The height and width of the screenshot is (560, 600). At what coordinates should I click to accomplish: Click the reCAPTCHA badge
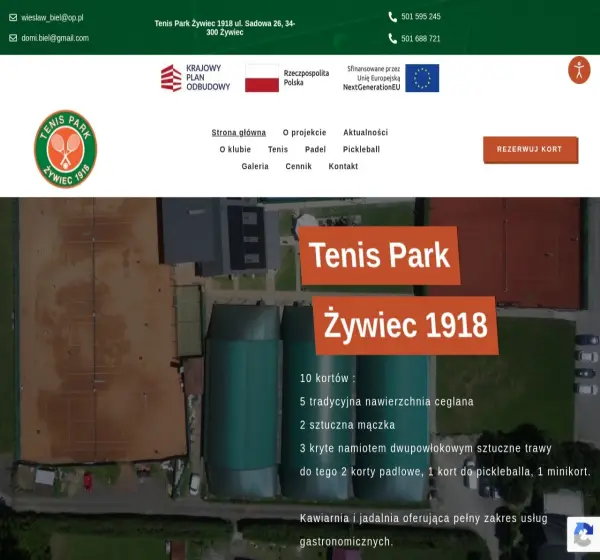tap(583, 534)
